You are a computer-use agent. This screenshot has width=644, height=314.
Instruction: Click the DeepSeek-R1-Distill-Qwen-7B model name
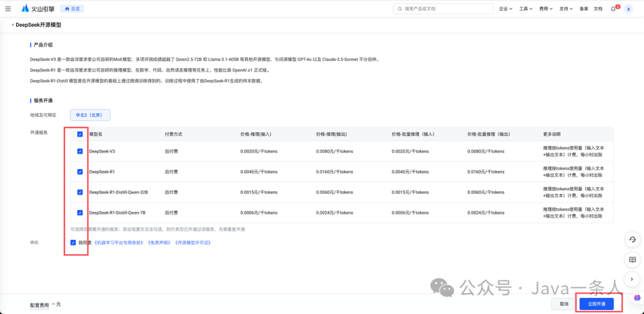(x=117, y=212)
